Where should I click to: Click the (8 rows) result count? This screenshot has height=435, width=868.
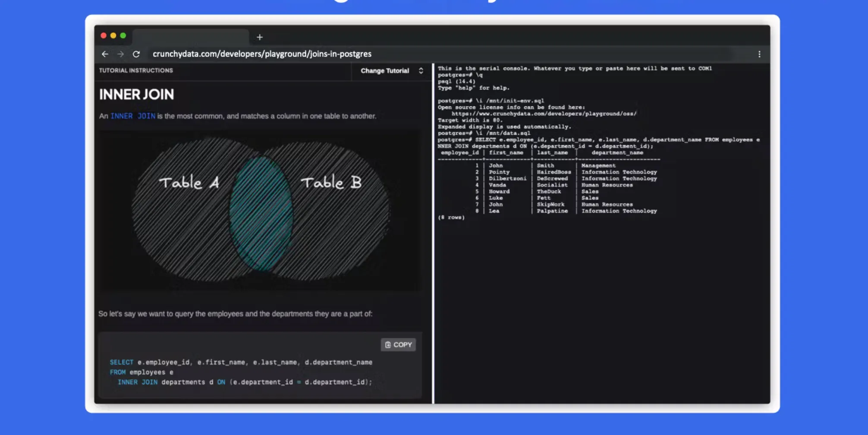pyautogui.click(x=451, y=217)
